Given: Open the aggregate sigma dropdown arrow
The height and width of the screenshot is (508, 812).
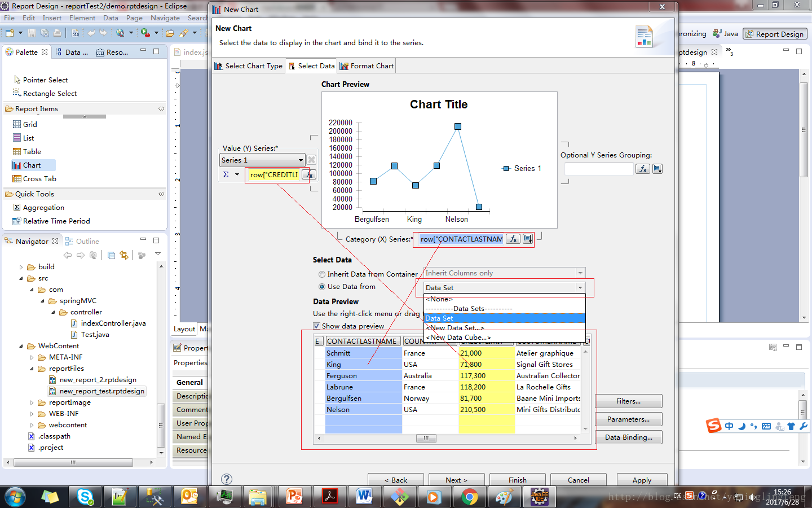Looking at the screenshot, I should pyautogui.click(x=237, y=174).
